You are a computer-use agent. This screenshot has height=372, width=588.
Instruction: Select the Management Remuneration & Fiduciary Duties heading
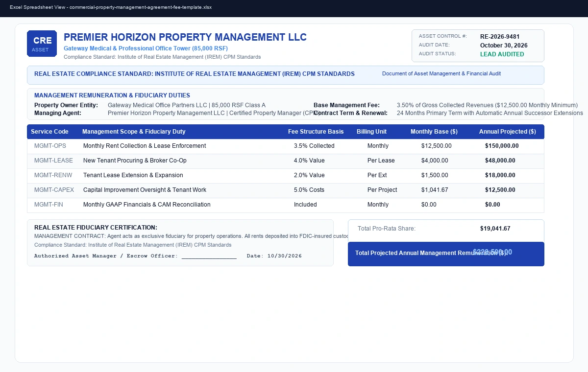pyautogui.click(x=112, y=95)
